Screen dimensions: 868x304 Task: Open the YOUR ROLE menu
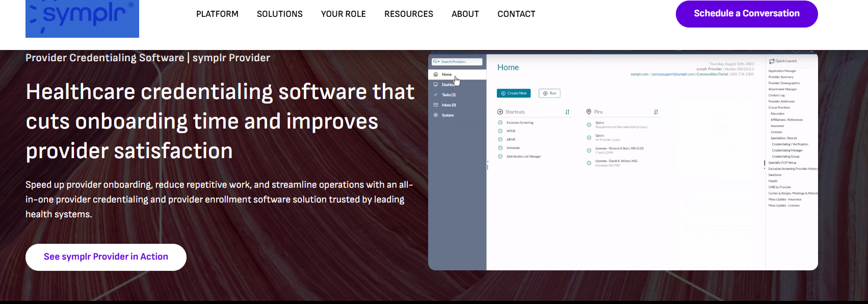point(344,14)
